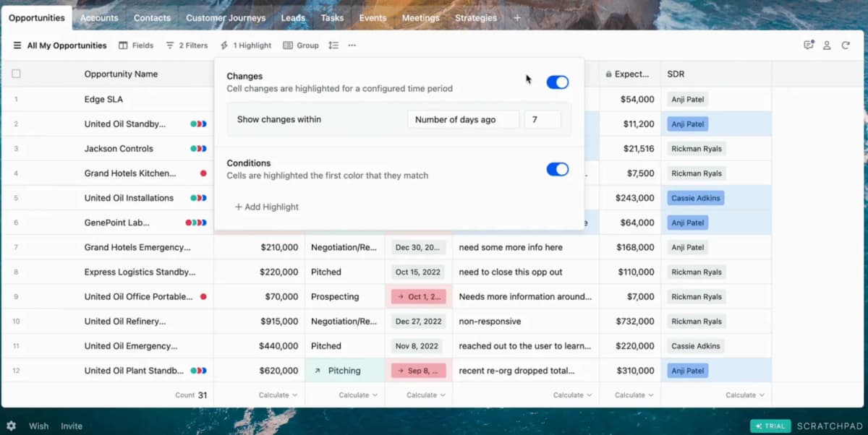
Task: Open the Number of days ago dropdown
Action: click(464, 120)
